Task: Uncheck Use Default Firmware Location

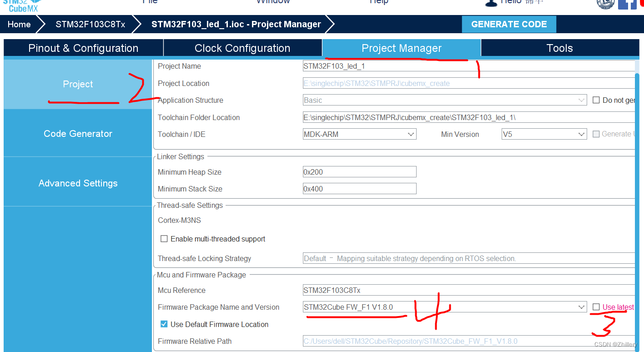Action: [164, 324]
